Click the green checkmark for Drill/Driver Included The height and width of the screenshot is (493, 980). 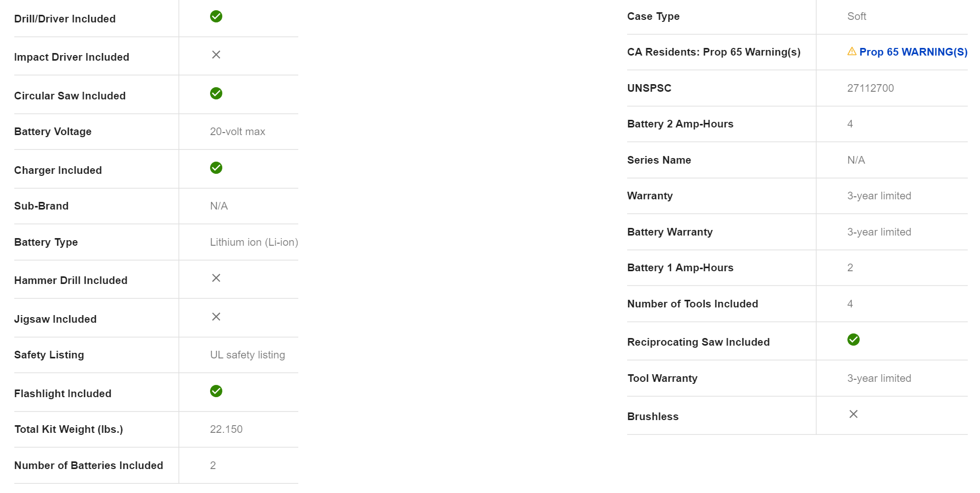216,16
